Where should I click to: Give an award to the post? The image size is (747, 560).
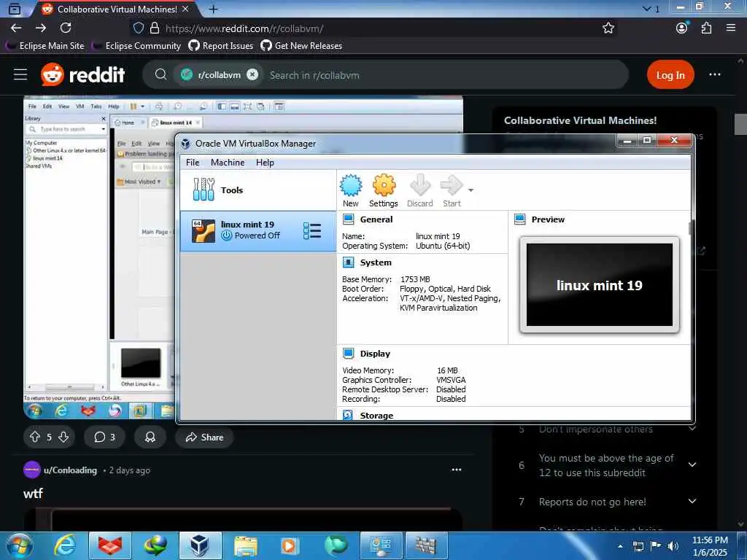click(x=150, y=437)
